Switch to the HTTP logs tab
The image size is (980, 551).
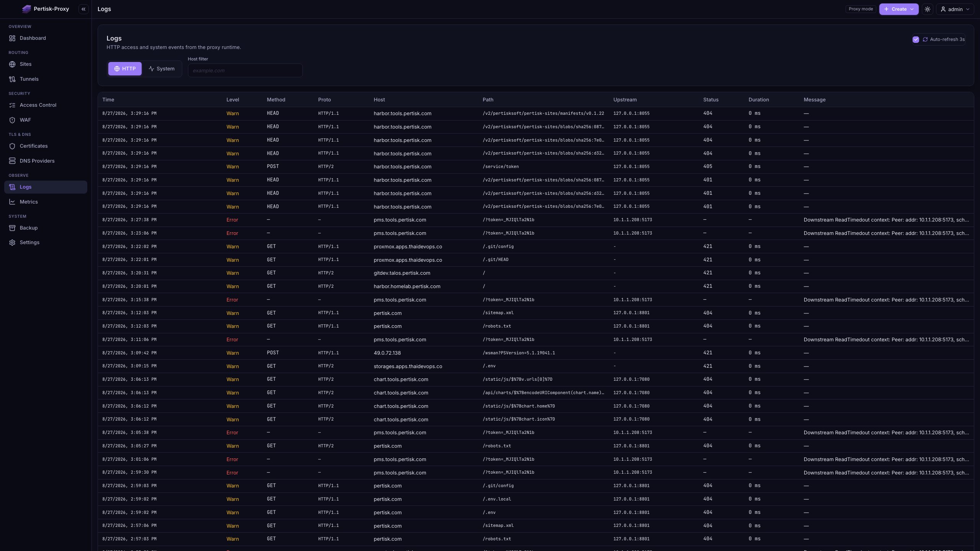point(125,69)
